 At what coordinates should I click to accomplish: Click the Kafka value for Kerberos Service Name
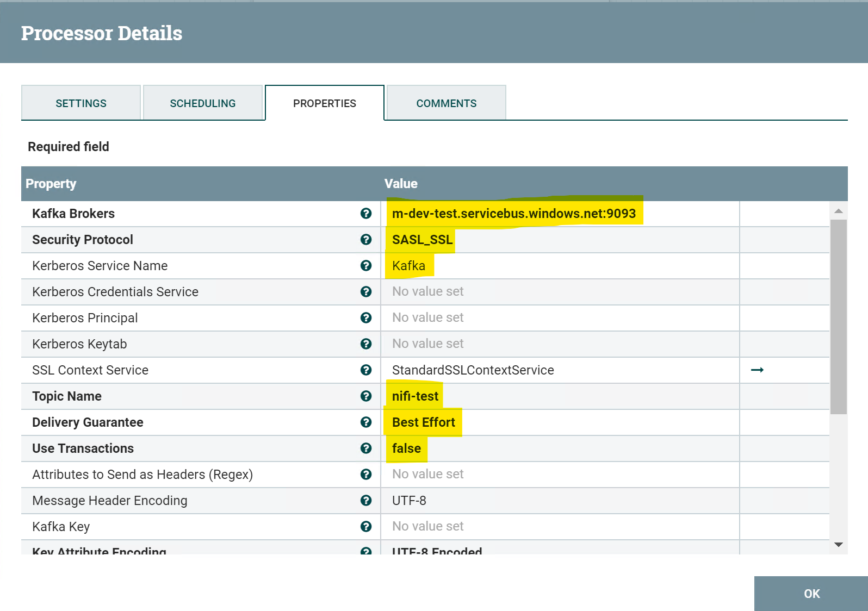(x=408, y=266)
